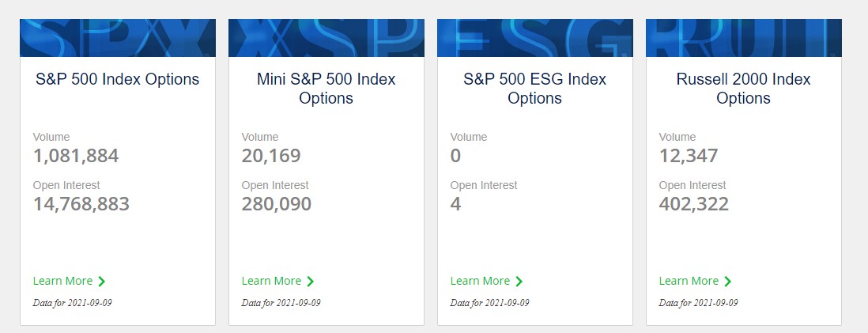868x333 pixels.
Task: Select the Russell 2000 Index Options title
Action: tap(743, 89)
